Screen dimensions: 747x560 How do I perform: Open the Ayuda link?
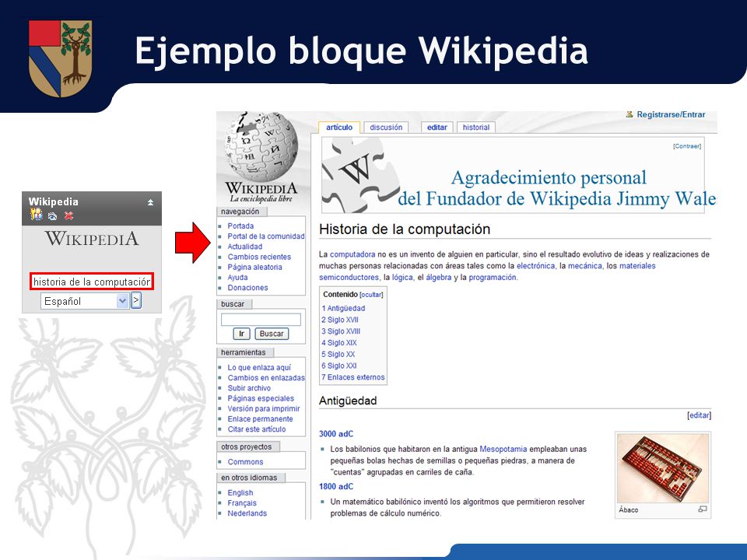click(238, 277)
